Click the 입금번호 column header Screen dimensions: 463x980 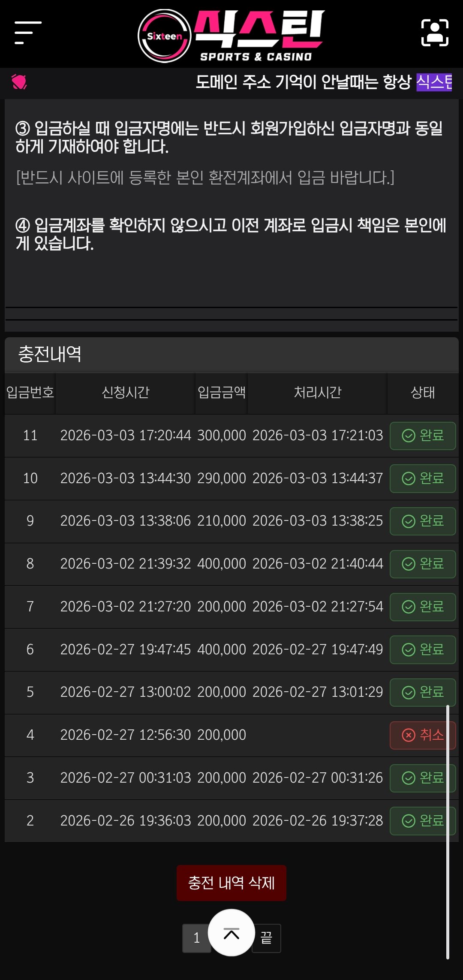click(30, 393)
